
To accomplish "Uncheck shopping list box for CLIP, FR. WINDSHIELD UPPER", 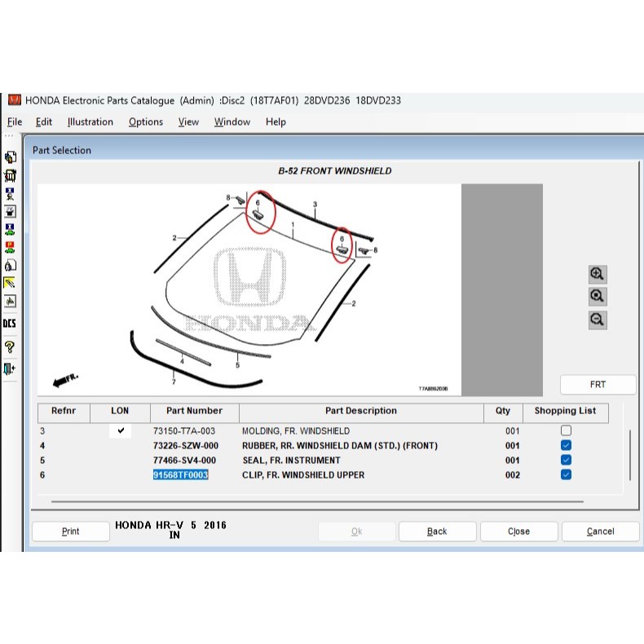I will pos(566,474).
